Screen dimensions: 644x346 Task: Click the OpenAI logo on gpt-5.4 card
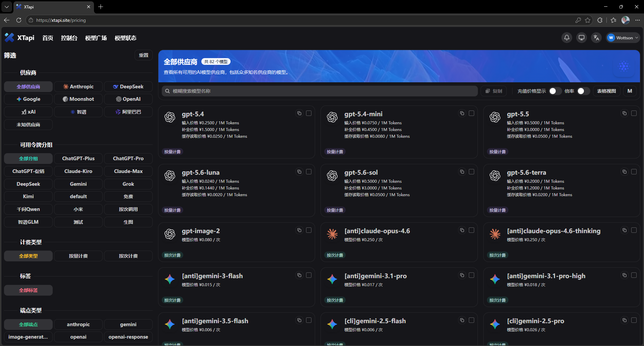point(170,117)
